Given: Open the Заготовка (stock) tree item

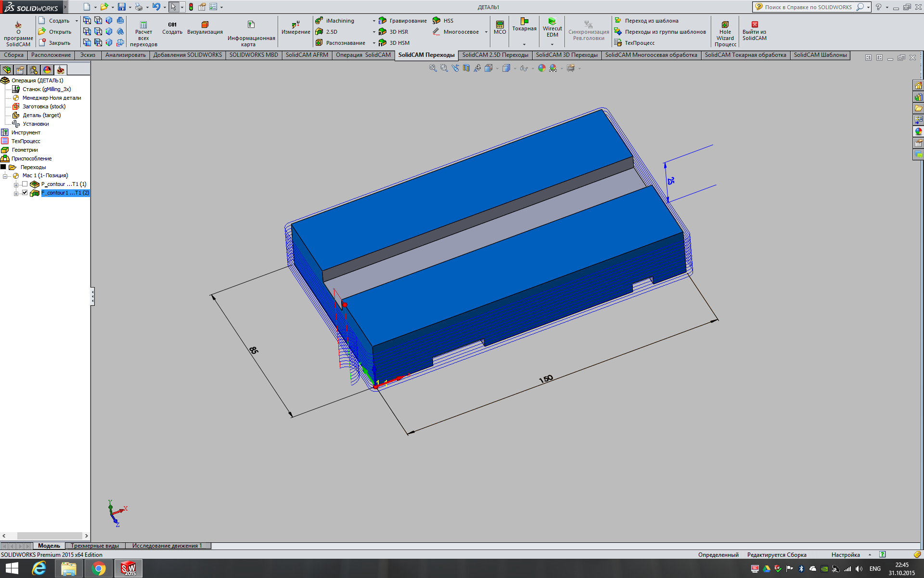Looking at the screenshot, I should coord(44,106).
